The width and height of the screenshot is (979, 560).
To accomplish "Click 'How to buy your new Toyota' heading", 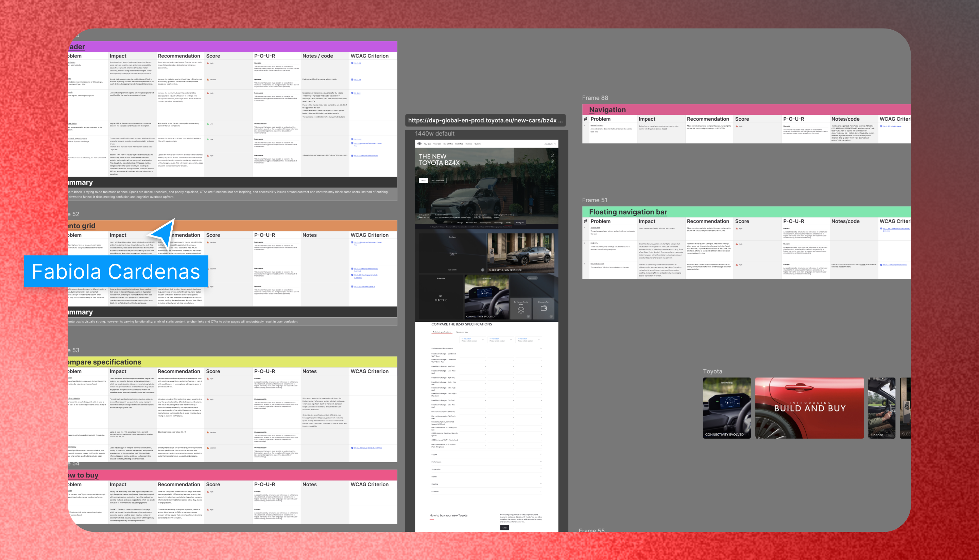I will click(x=448, y=515).
